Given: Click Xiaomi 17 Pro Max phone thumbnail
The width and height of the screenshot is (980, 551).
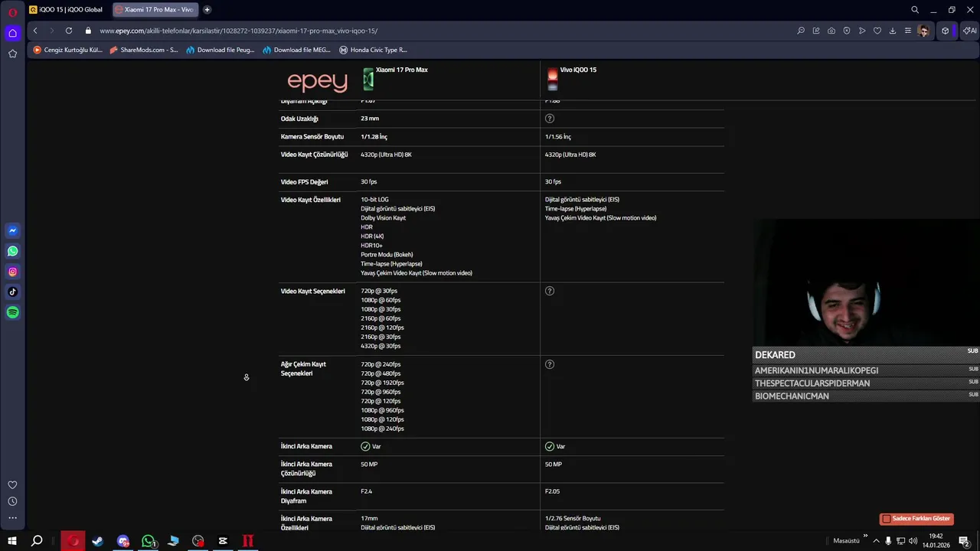Looking at the screenshot, I should (368, 79).
